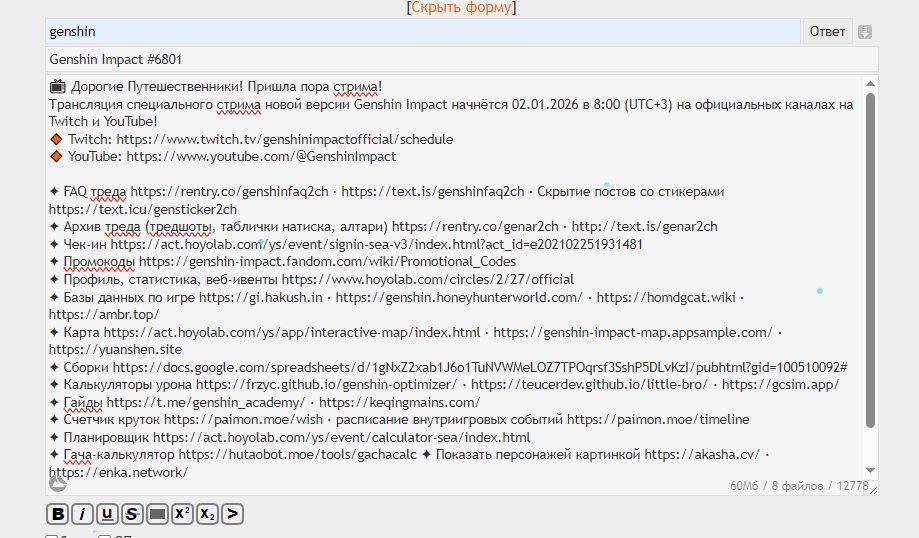Image resolution: width=919 pixels, height=538 pixels.
Task: Apply strikethrough with the S button
Action: (x=132, y=514)
